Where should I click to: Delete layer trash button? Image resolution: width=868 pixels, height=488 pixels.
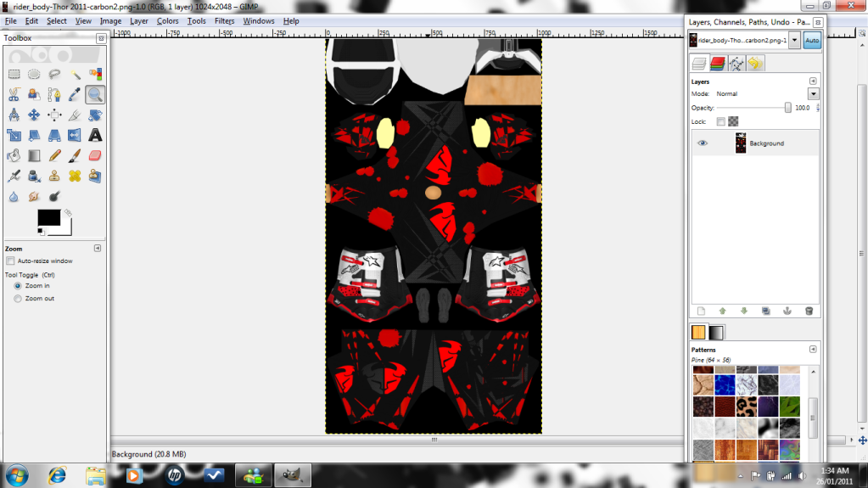[809, 311]
